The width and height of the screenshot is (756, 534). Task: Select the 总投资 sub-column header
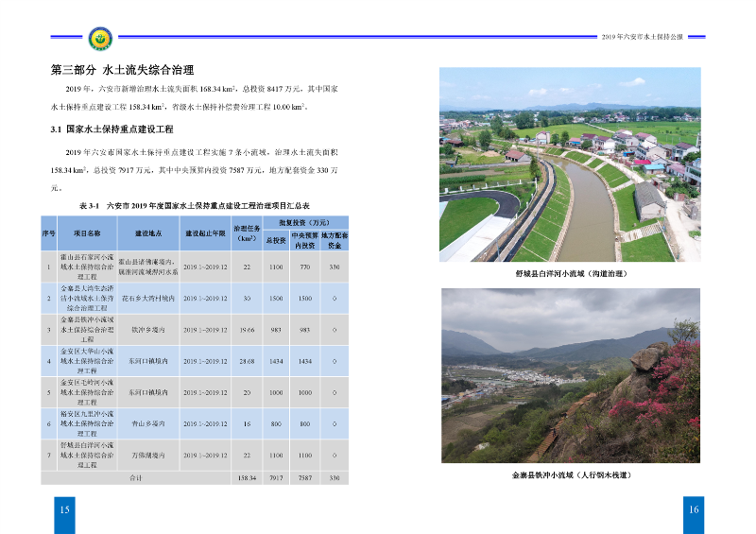pyautogui.click(x=276, y=239)
